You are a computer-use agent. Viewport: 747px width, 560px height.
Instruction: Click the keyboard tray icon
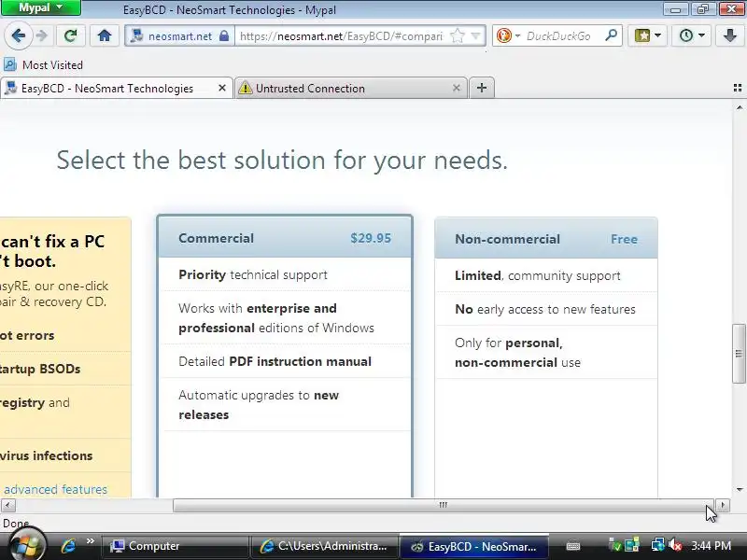(x=573, y=546)
